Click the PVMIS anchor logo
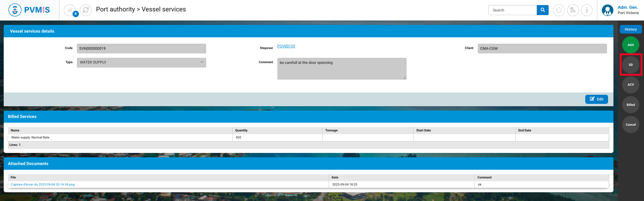Image resolution: width=644 pixels, height=201 pixels. (x=15, y=10)
